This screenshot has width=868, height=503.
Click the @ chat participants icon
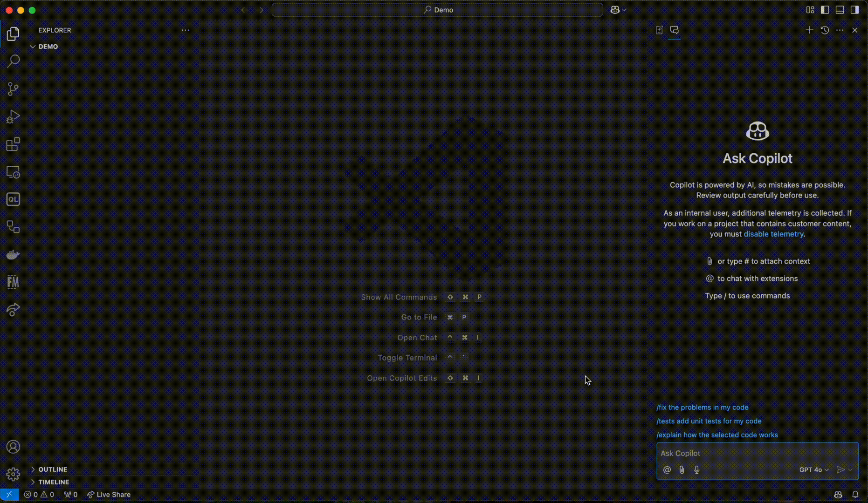coord(667,469)
